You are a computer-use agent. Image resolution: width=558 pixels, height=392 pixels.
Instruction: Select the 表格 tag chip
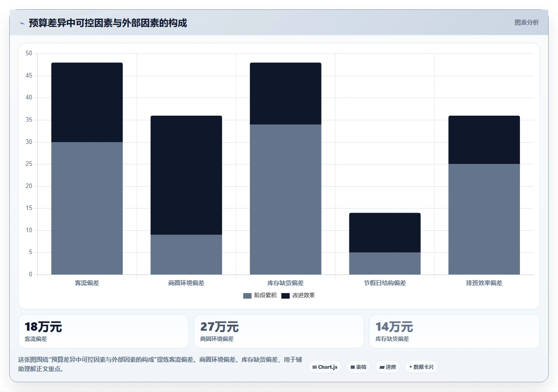358,367
